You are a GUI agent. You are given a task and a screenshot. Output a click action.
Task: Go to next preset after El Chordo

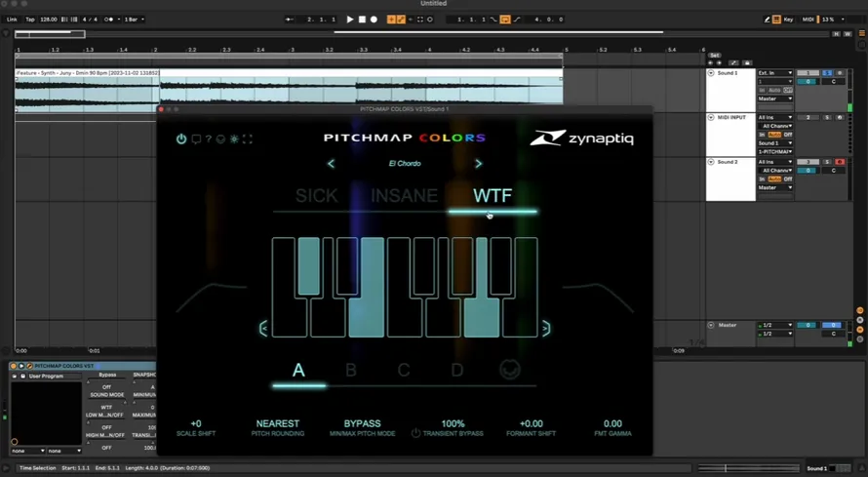[x=478, y=164]
